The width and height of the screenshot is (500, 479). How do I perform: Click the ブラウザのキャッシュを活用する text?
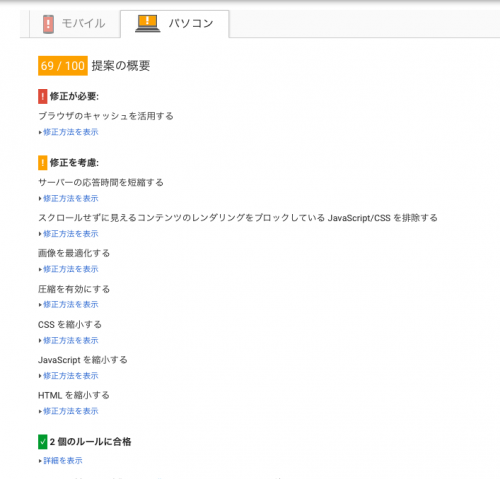click(106, 116)
